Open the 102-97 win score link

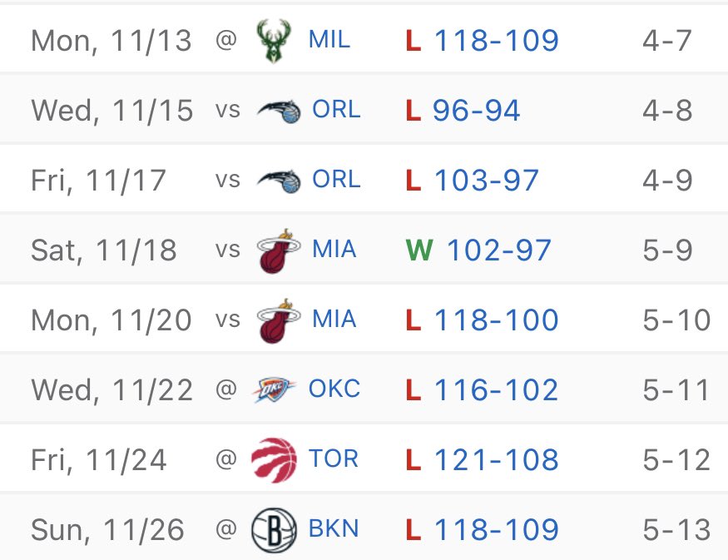pyautogui.click(x=499, y=250)
